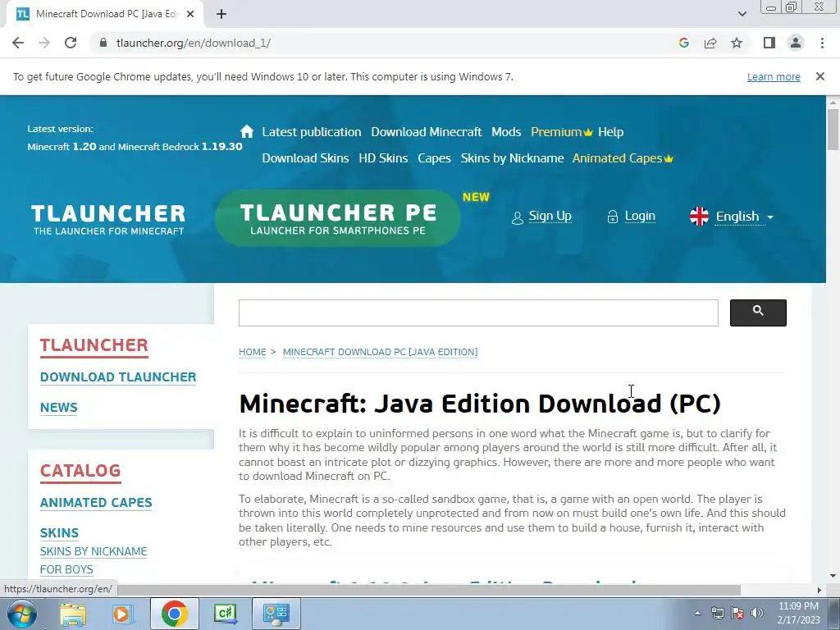
Task: Open the clock and date in tray
Action: (798, 613)
